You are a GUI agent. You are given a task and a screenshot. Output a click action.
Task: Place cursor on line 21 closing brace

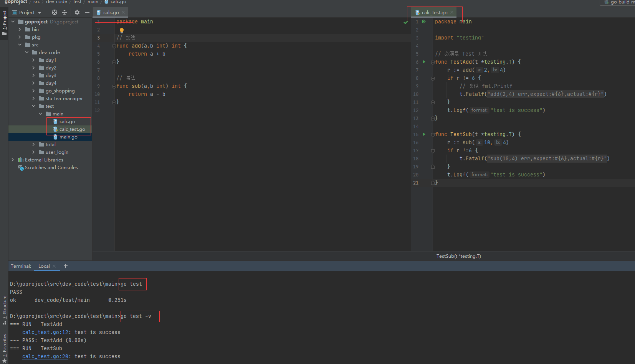pyautogui.click(x=436, y=183)
